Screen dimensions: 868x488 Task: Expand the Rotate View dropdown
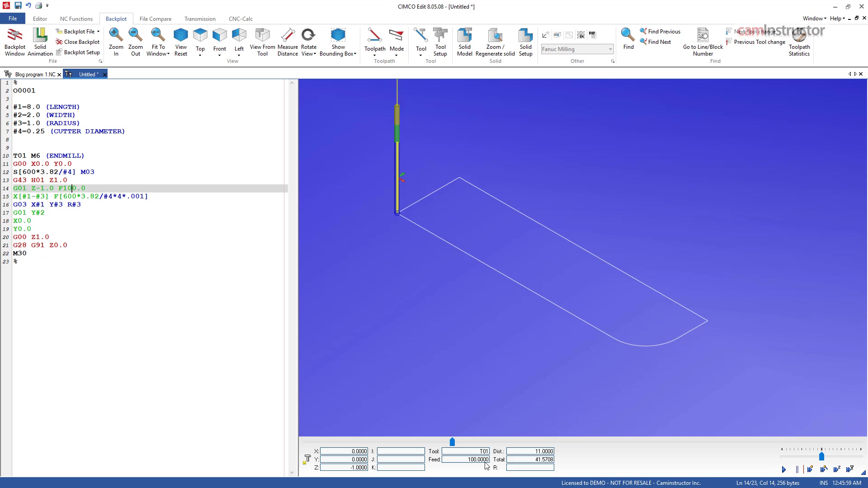pos(315,54)
